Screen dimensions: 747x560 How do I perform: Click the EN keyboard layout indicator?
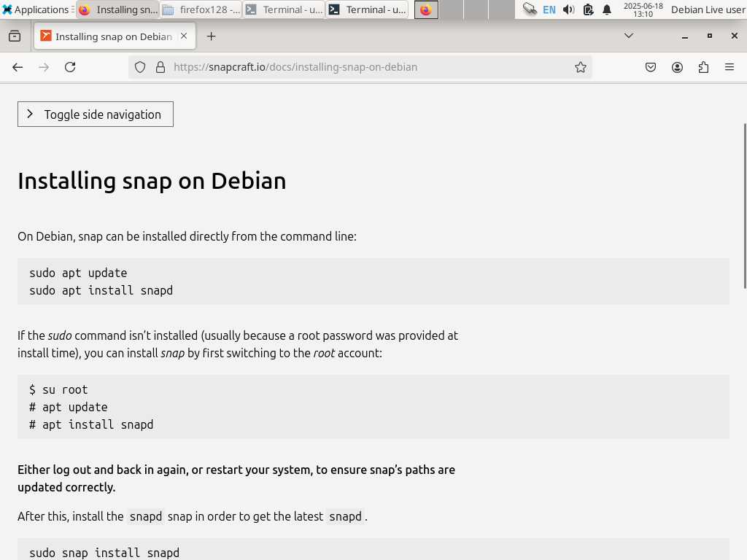coord(549,9)
